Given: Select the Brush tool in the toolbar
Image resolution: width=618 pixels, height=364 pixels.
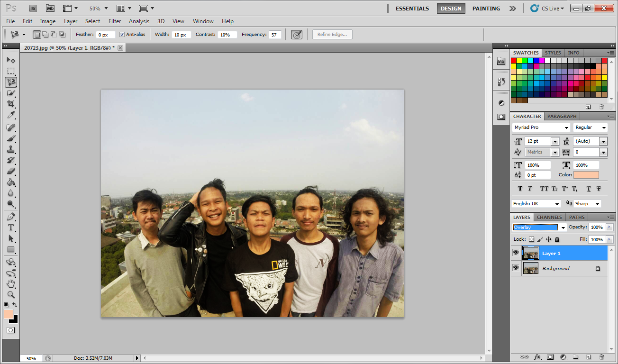Looking at the screenshot, I should coord(11,138).
